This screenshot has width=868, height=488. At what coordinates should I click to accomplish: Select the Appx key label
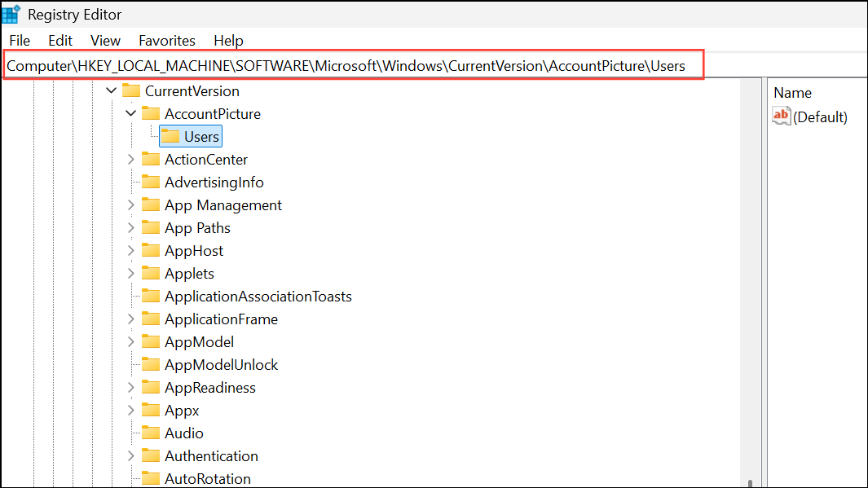(182, 411)
